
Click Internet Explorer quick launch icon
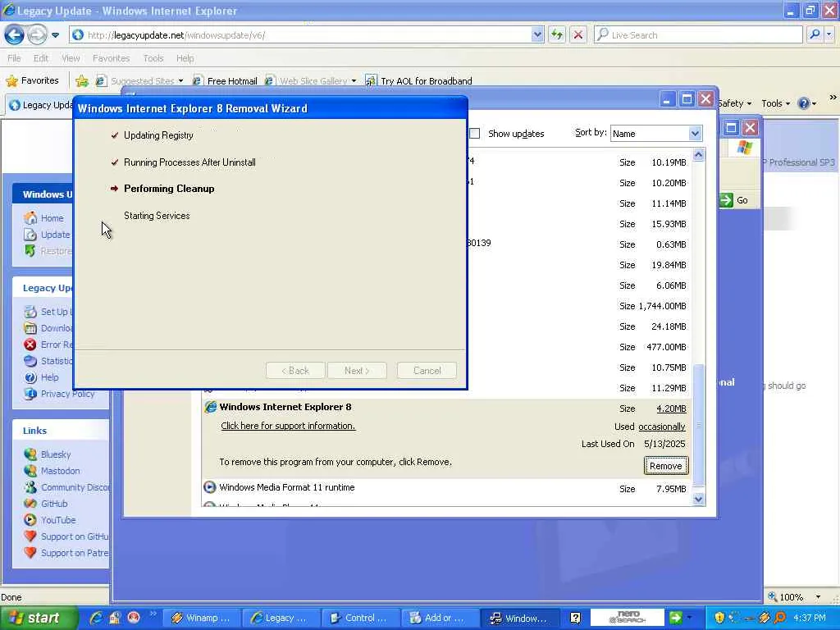click(96, 618)
